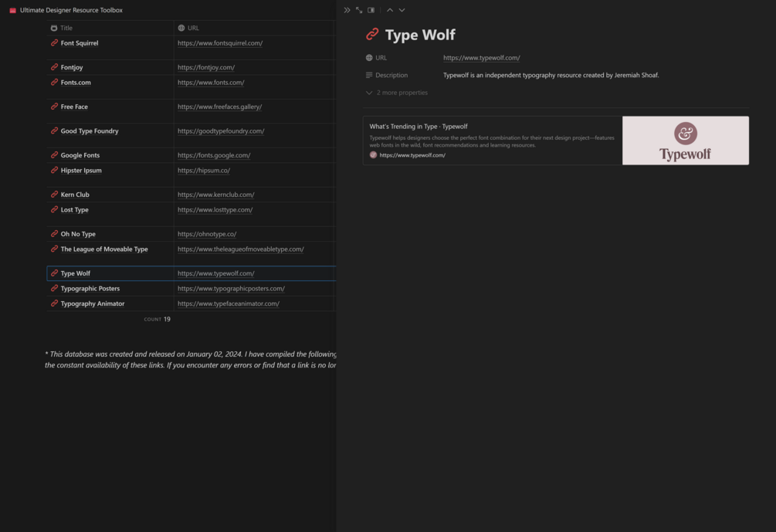Click the globe icon next to URL property
The height and width of the screenshot is (532, 776).
coord(369,58)
